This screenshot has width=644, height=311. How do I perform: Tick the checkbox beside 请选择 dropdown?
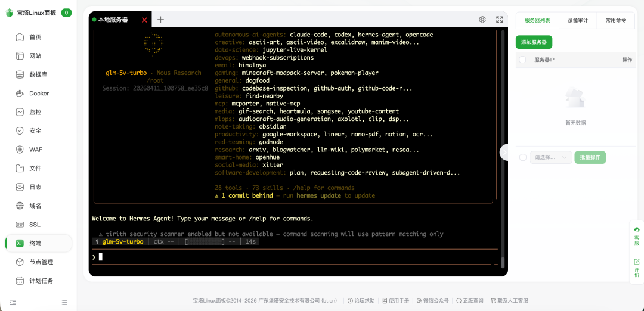[522, 157]
